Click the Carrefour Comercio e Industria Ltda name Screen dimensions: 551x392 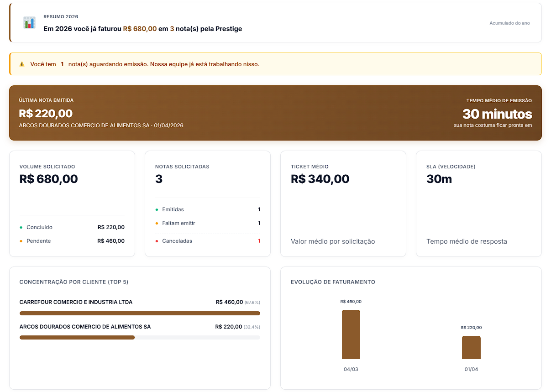point(76,302)
